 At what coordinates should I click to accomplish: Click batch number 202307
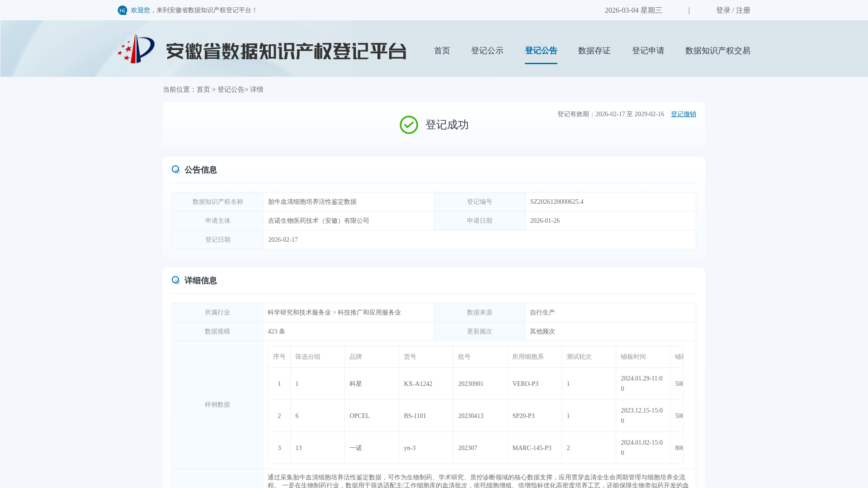[x=467, y=448]
